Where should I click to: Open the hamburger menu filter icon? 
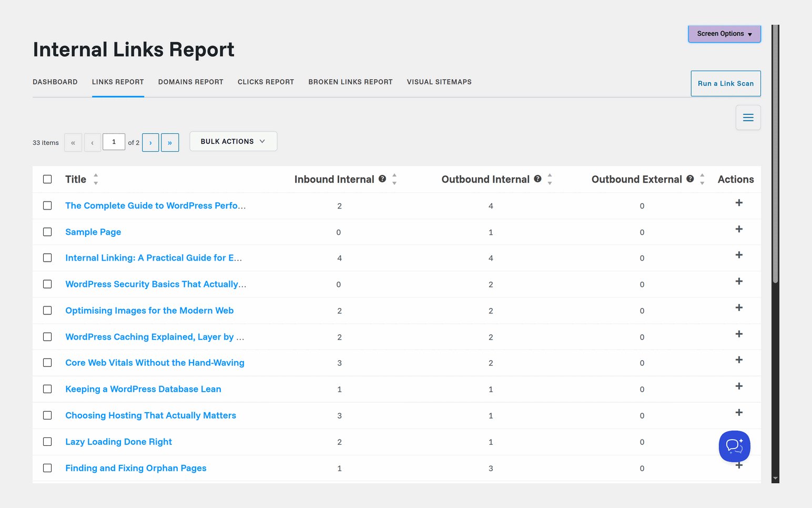coord(748,117)
